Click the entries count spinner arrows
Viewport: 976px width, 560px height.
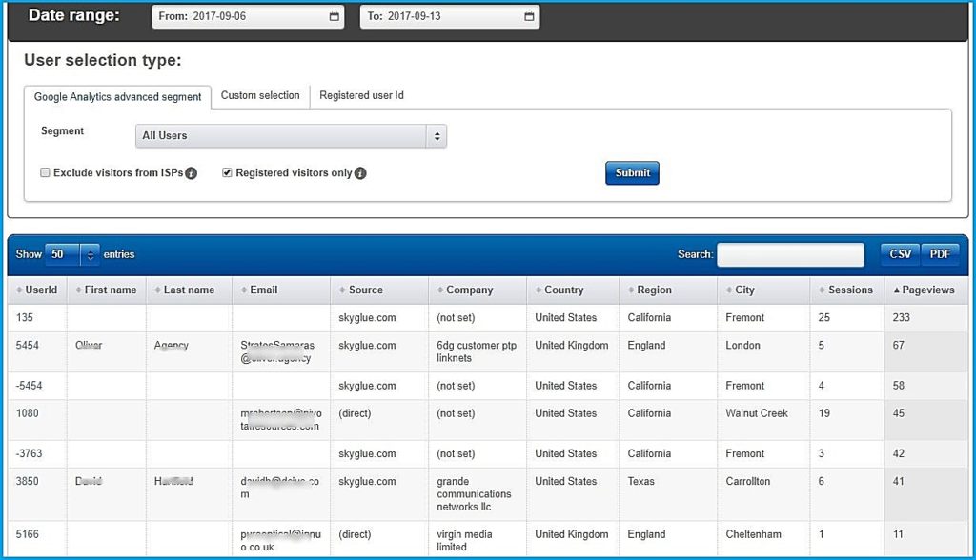(90, 254)
